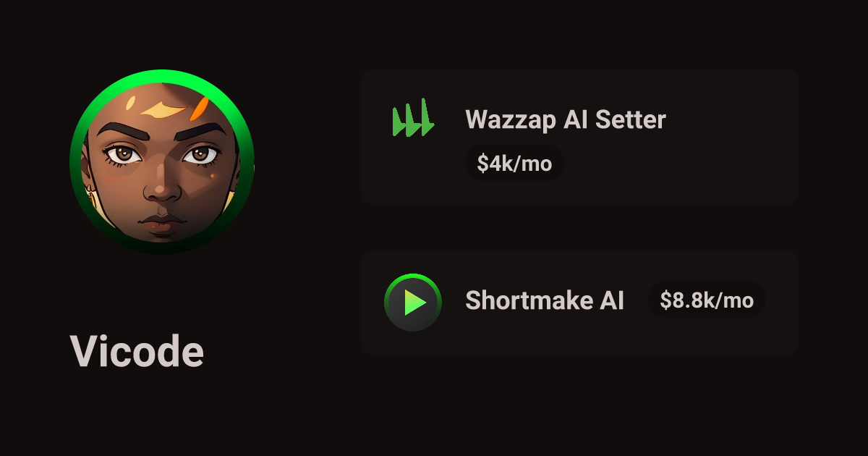The image size is (868, 456).
Task: Select the green play triangle inside Shortmake logo
Action: tap(414, 303)
